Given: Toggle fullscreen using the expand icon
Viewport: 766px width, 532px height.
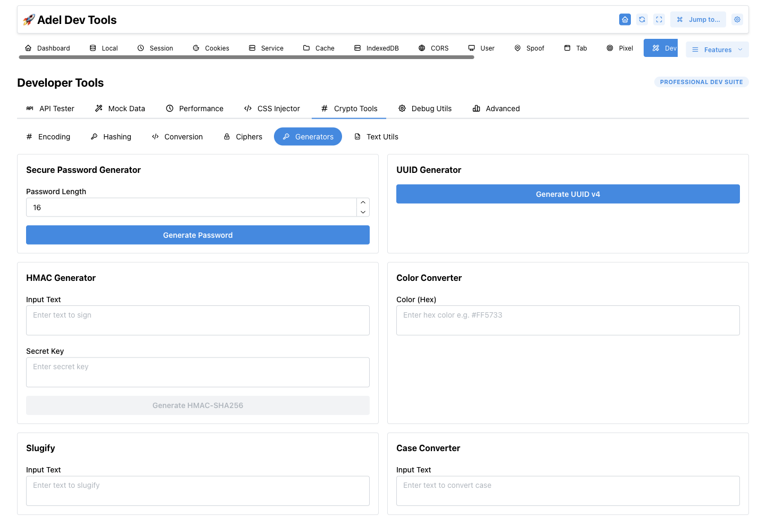Looking at the screenshot, I should pos(659,20).
